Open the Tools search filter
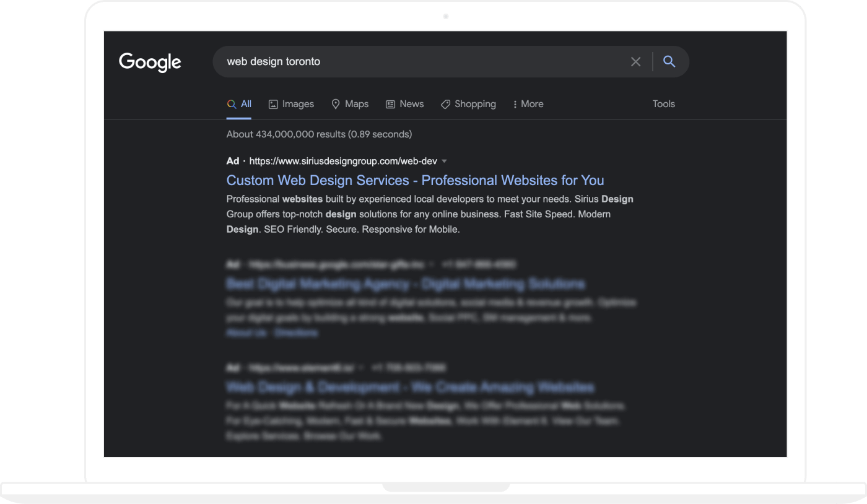Screen dimensions: 867x504 663,104
